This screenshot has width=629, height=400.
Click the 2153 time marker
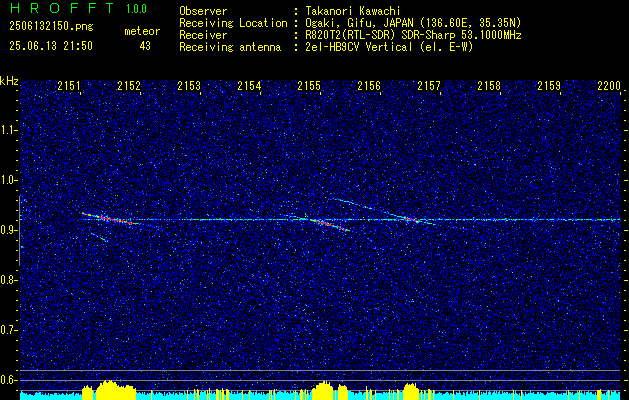pos(189,85)
